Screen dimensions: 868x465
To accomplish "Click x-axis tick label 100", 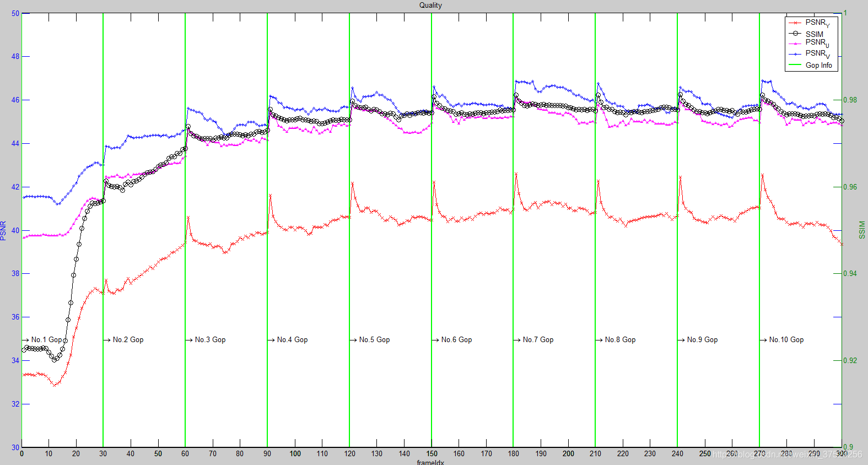I will [x=295, y=453].
